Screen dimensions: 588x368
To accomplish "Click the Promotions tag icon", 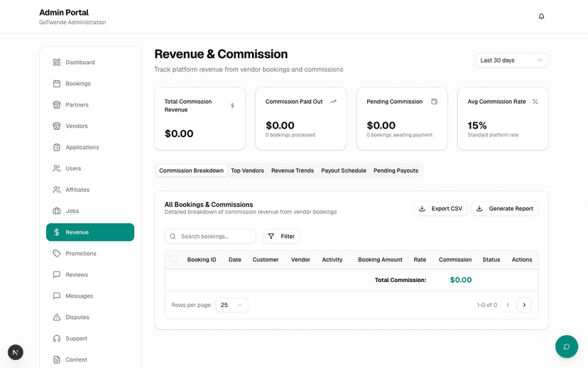I will [x=57, y=254].
